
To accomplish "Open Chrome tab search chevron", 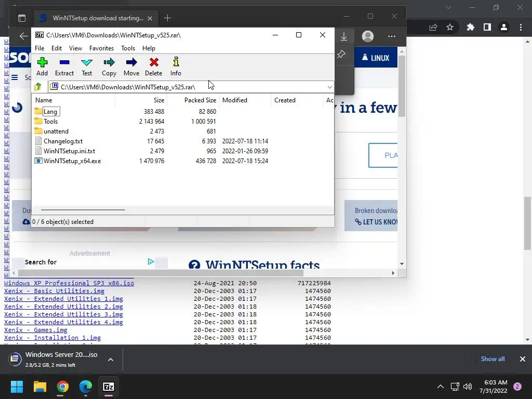I will 448,7.
